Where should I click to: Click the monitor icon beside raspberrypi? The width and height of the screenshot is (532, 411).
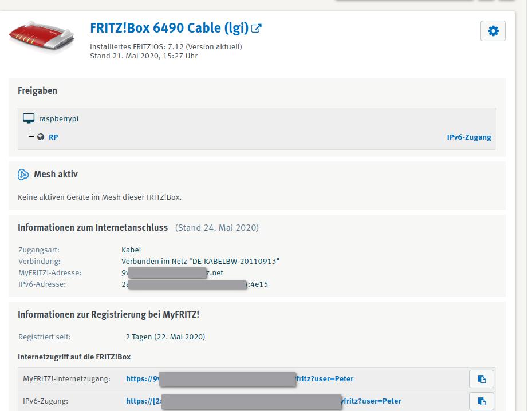coord(29,119)
